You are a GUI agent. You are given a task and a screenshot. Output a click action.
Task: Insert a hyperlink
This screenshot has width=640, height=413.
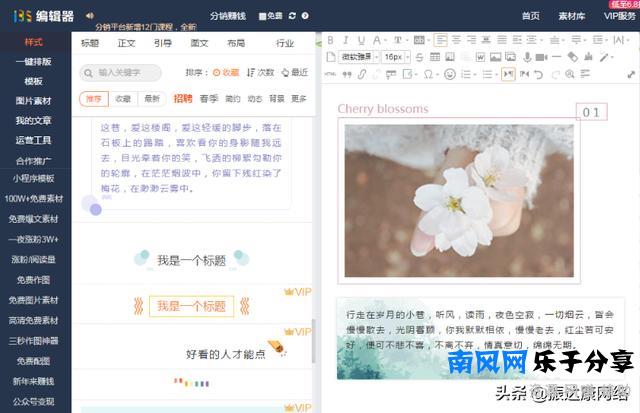(362, 74)
